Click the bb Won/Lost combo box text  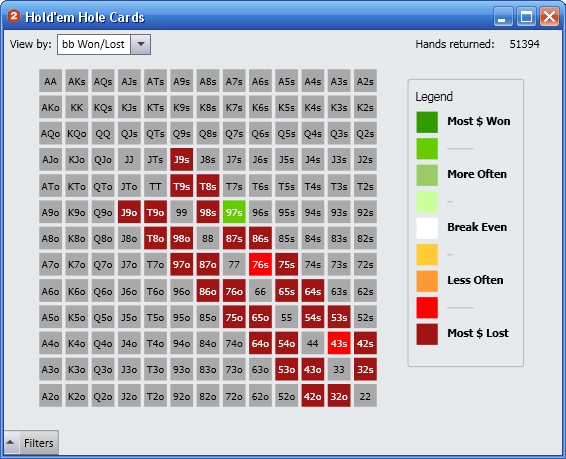(x=93, y=44)
